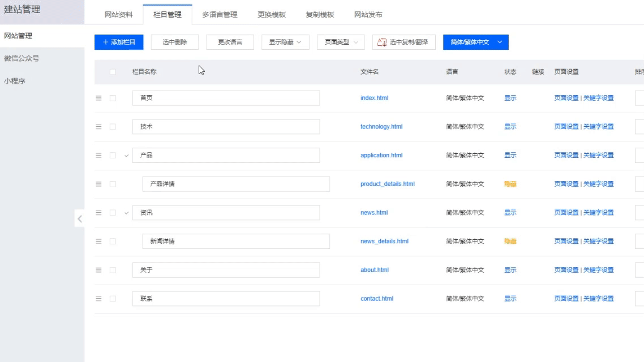Open the 简体/繁体中文 language dropdown
The image size is (644, 362).
pos(475,41)
